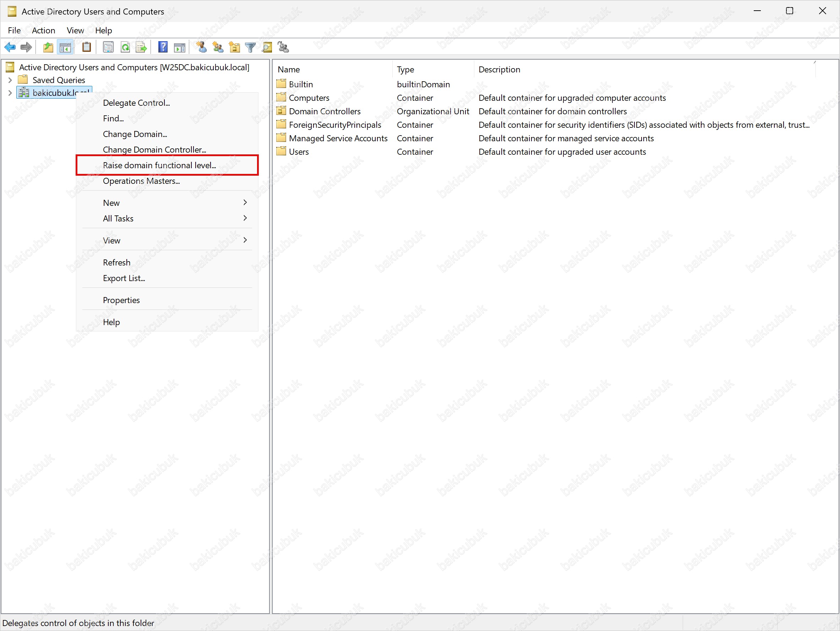Choose Operations Masters... entry
The width and height of the screenshot is (840, 631).
click(167, 181)
